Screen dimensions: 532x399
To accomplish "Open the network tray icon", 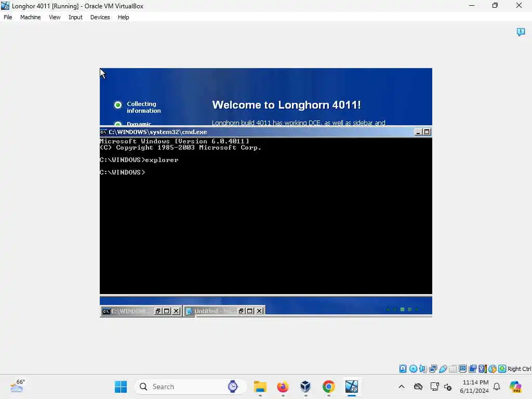I will point(435,387).
